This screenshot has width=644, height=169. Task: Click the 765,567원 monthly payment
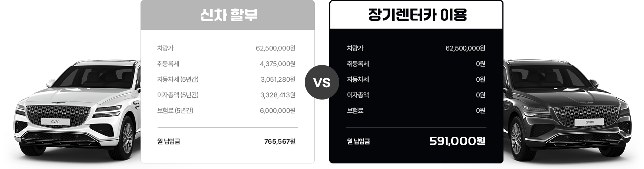[280, 142]
